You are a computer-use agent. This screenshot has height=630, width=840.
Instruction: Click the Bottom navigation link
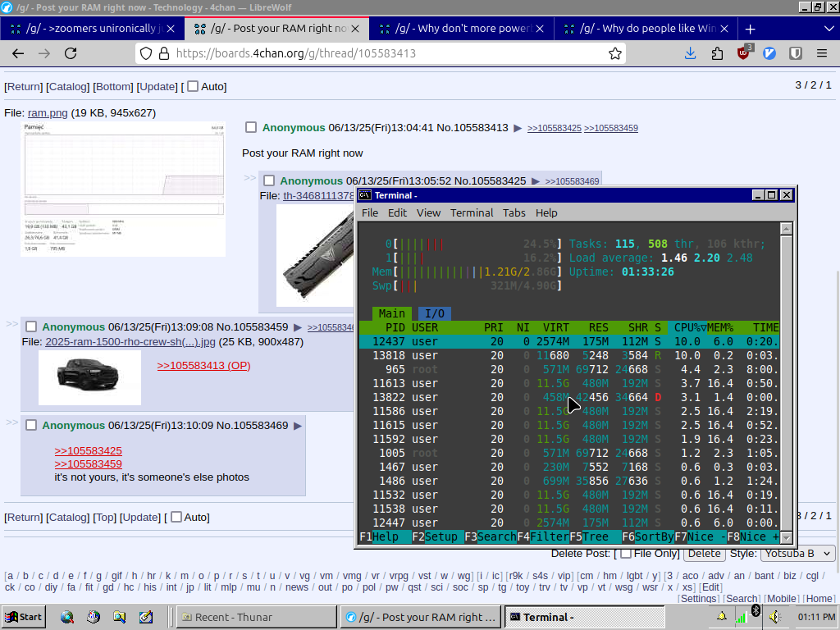click(112, 87)
